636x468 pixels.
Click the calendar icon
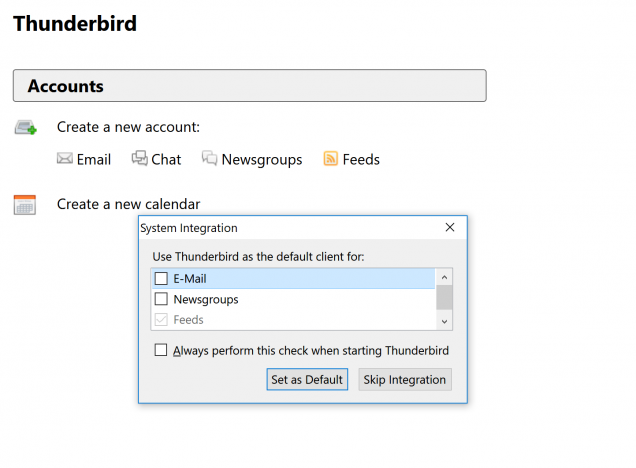(25, 205)
